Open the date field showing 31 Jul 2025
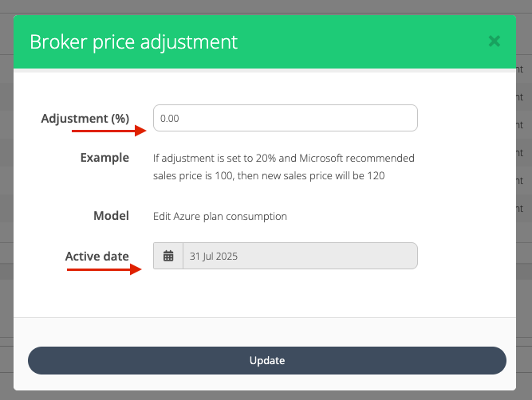This screenshot has width=532, height=400. click(x=299, y=256)
